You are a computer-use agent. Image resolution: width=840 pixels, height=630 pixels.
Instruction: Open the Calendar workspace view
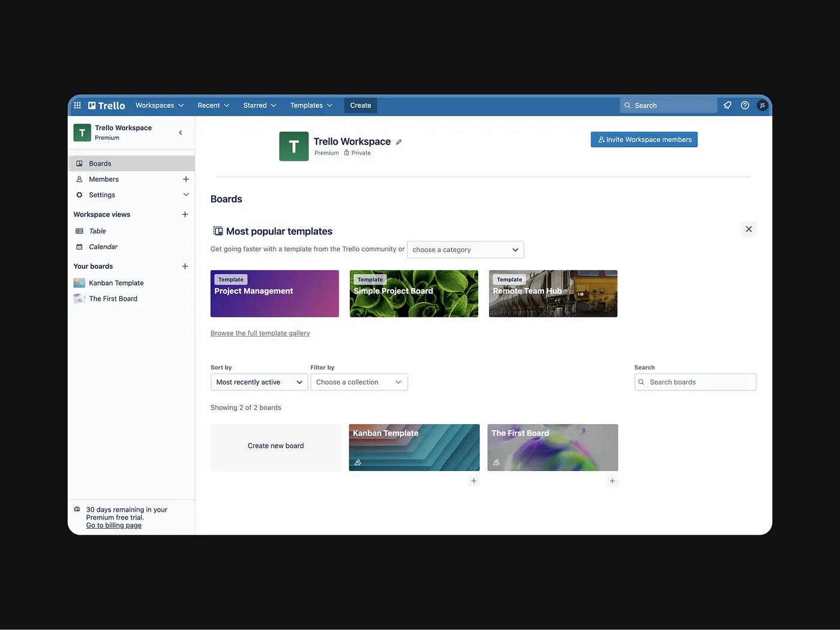click(103, 247)
